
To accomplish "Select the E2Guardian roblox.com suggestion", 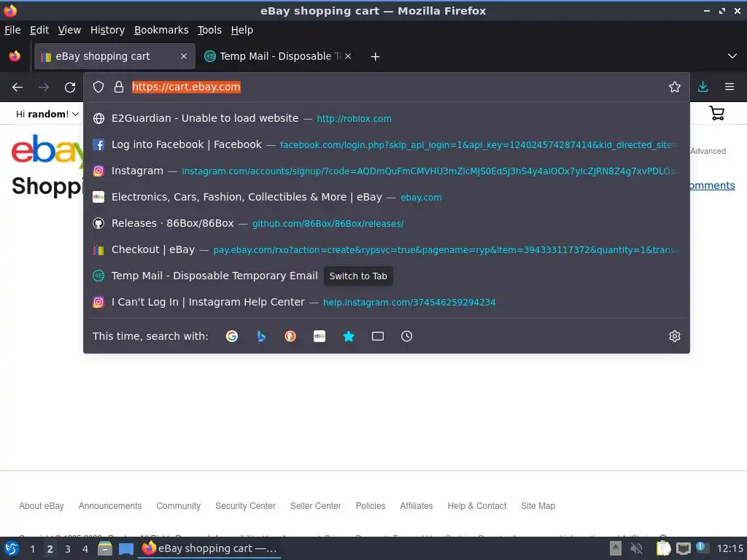I will [x=387, y=119].
